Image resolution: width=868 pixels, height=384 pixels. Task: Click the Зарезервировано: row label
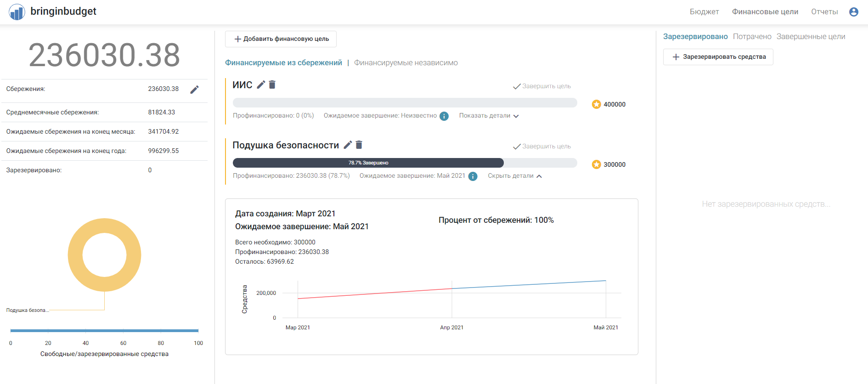tap(34, 170)
